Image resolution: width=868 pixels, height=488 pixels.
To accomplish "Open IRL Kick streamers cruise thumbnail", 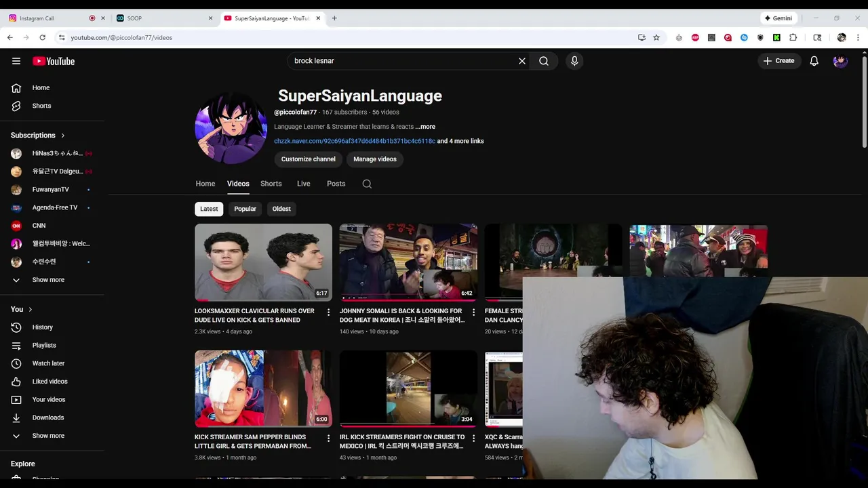I will (x=408, y=388).
